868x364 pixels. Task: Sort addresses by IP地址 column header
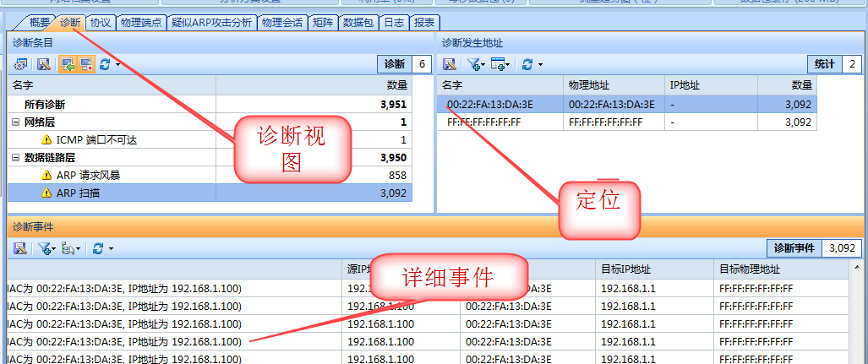(711, 85)
